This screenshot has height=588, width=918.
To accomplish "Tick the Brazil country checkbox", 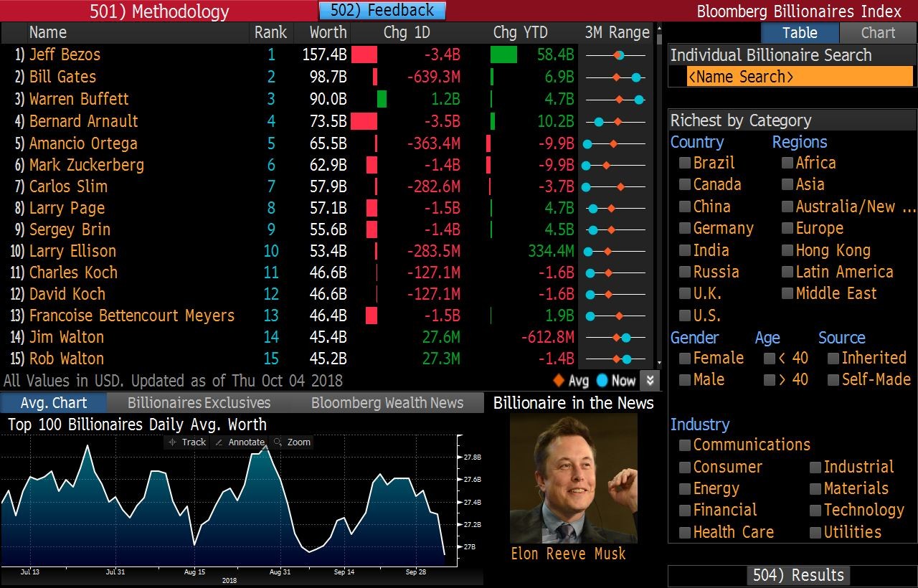I will point(685,163).
